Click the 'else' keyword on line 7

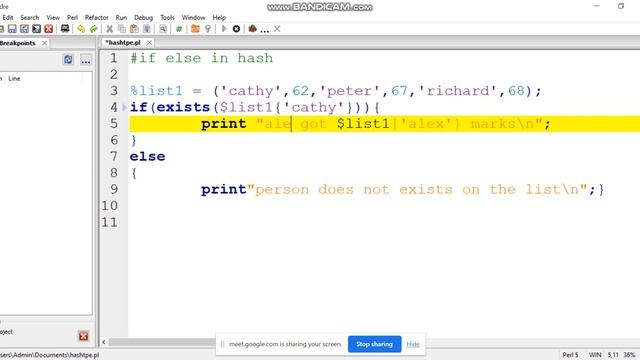pos(147,156)
